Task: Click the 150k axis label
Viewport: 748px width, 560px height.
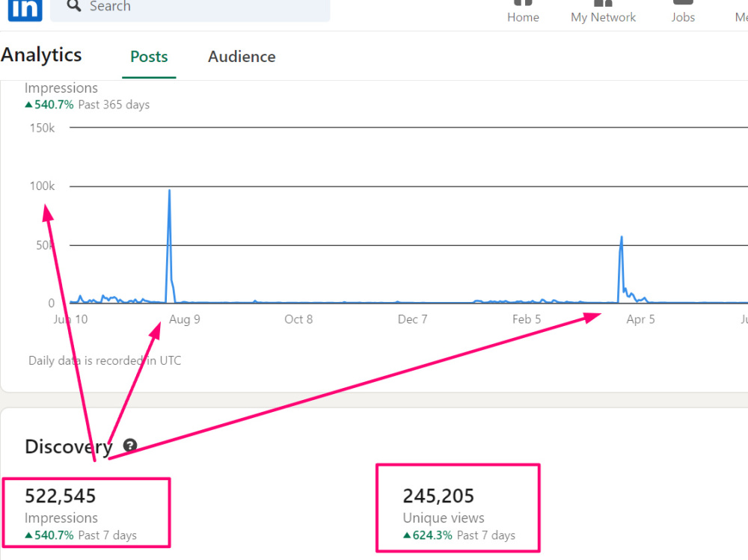Action: pyautogui.click(x=42, y=128)
